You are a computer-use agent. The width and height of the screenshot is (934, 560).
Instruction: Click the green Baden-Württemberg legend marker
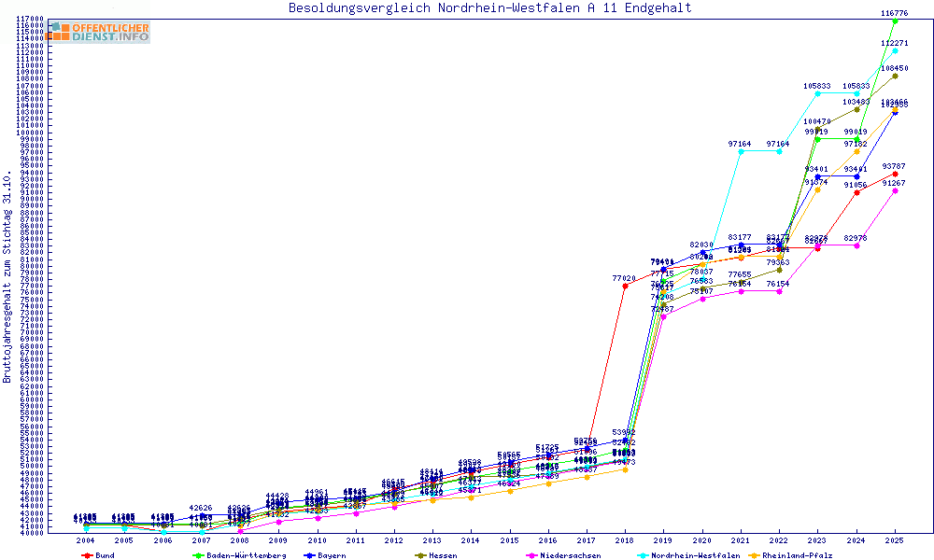[x=197, y=555]
